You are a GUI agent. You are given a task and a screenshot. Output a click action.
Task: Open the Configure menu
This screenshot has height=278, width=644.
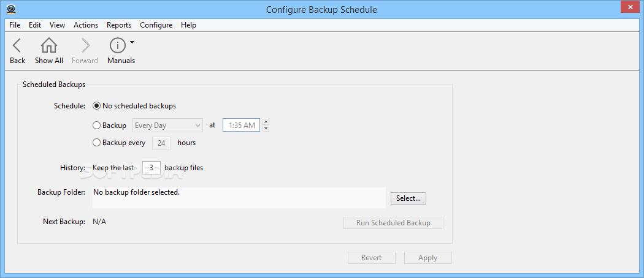pyautogui.click(x=156, y=25)
